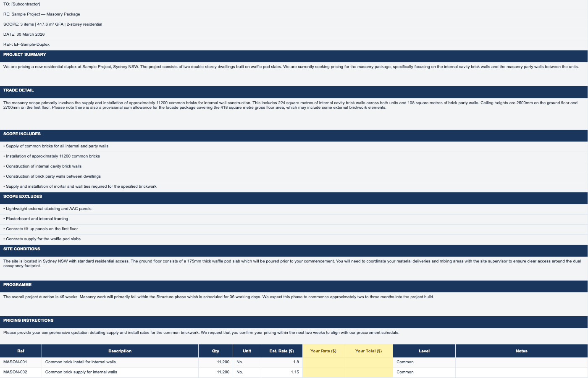The width and height of the screenshot is (588, 378).
Task: Select the REF: EF-Sample-Duplex line
Action: pos(26,45)
